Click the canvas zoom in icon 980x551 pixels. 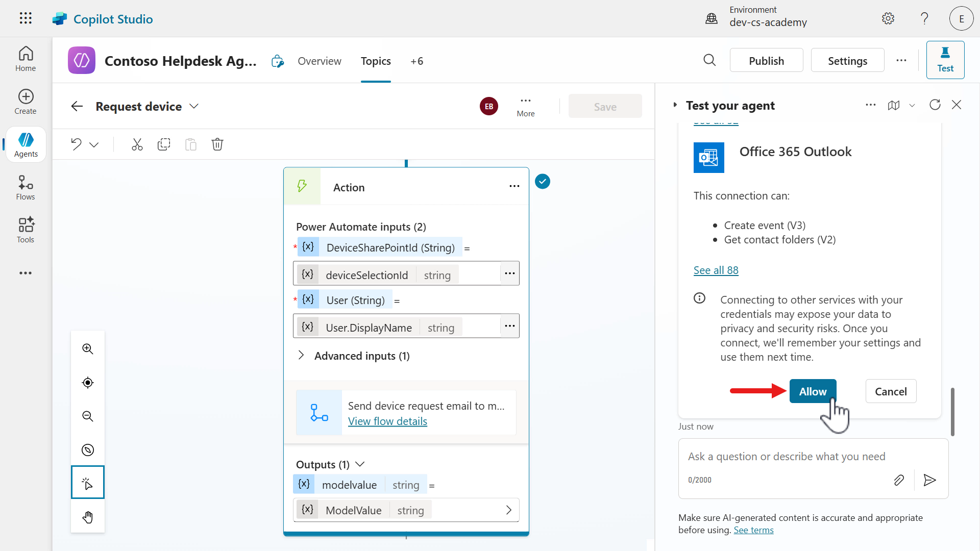point(88,349)
